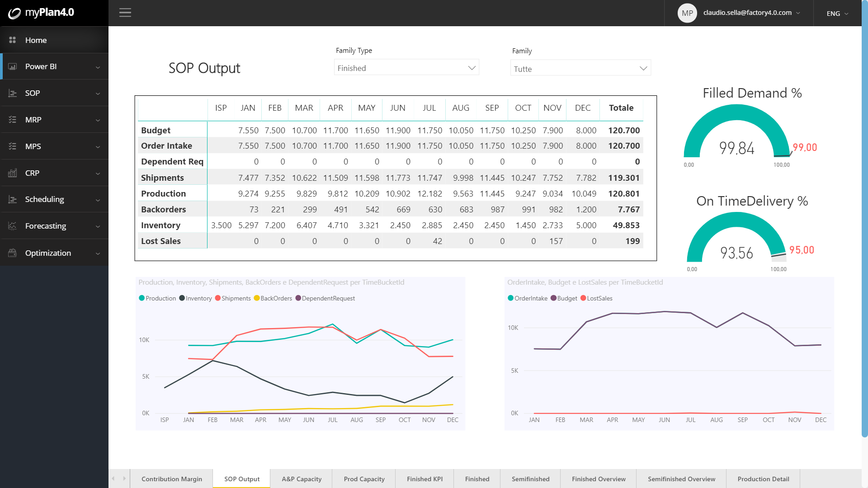The image size is (868, 488).
Task: Click the Forecasting line chart icon
Action: (13, 226)
